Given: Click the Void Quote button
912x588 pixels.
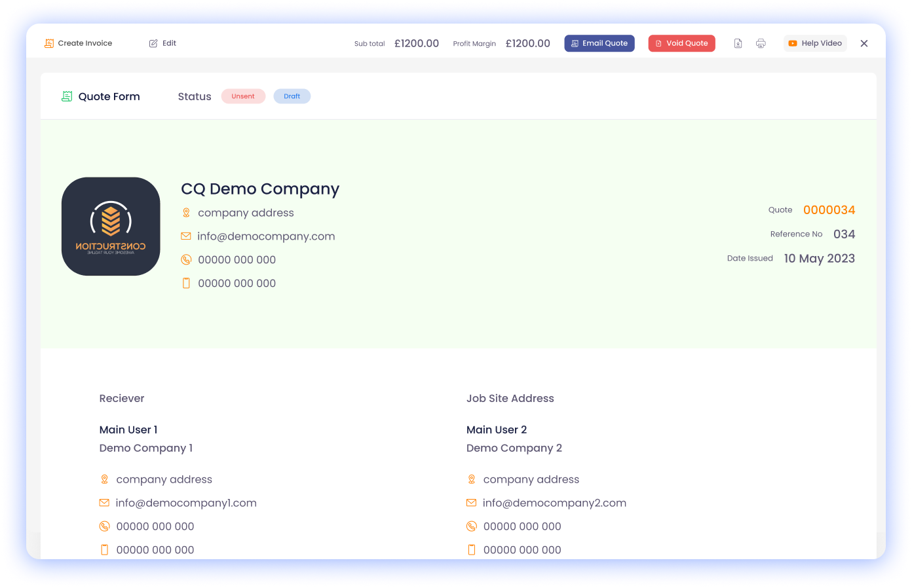Looking at the screenshot, I should coord(681,43).
